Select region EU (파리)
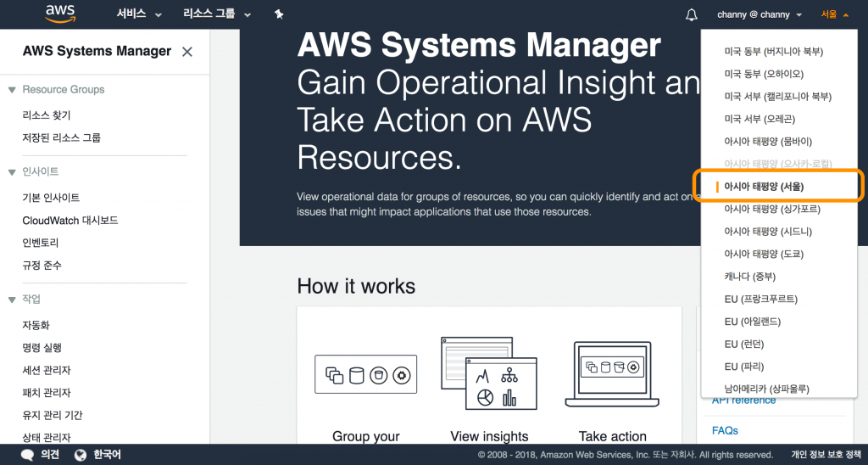Screen dimensions: 868x465 (x=744, y=367)
